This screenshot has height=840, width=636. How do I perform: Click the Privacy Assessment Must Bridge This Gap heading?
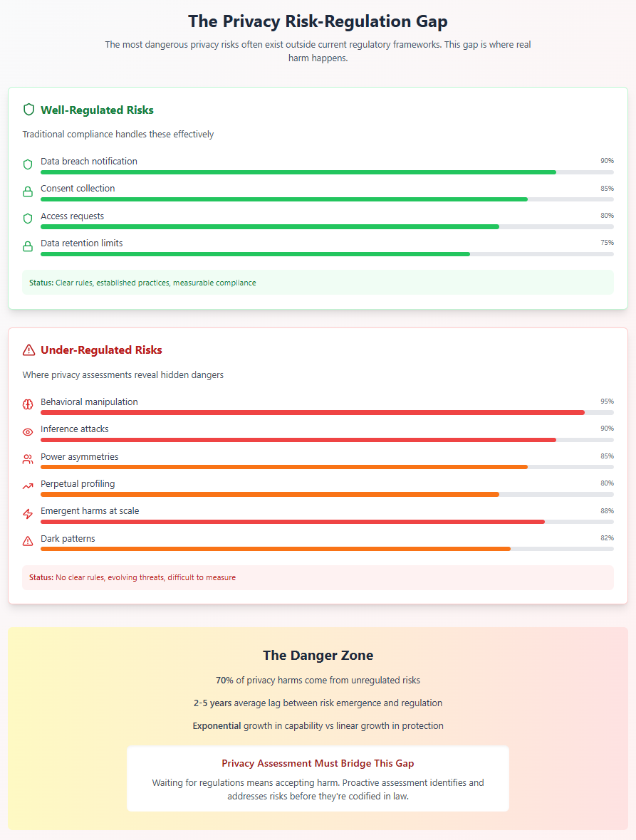pyautogui.click(x=318, y=763)
